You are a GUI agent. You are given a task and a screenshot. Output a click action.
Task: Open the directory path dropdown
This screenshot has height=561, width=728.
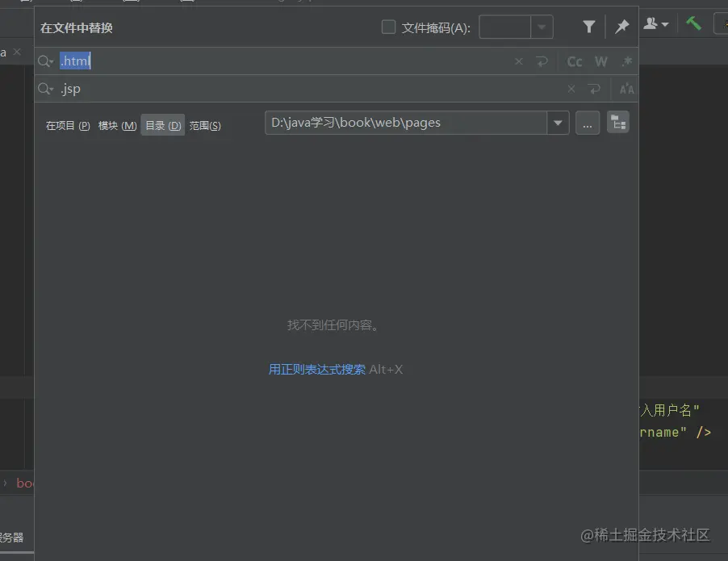(x=558, y=122)
